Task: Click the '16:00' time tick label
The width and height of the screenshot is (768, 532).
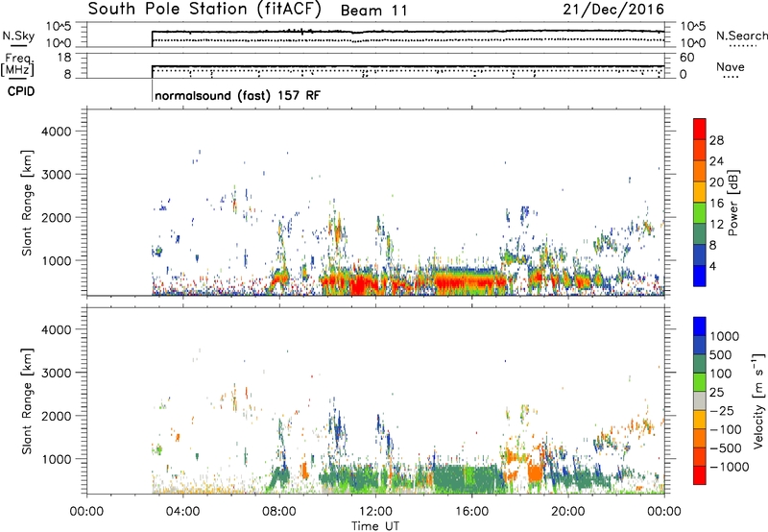Action: click(471, 512)
